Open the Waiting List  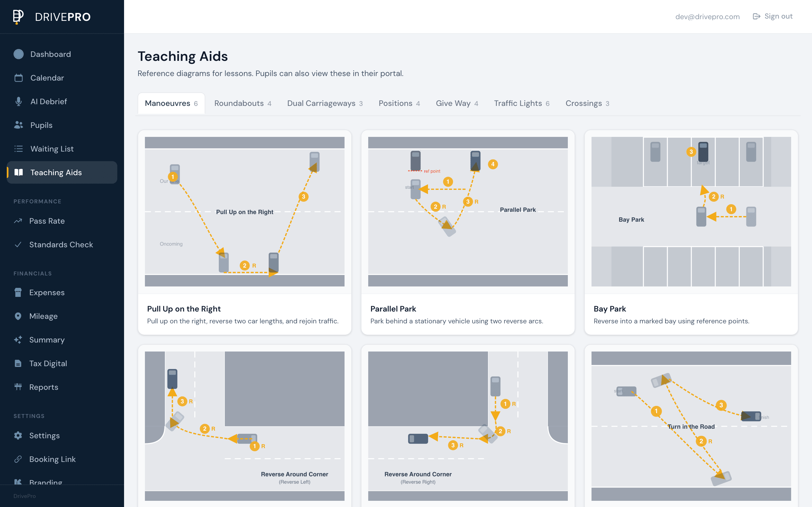click(x=52, y=148)
